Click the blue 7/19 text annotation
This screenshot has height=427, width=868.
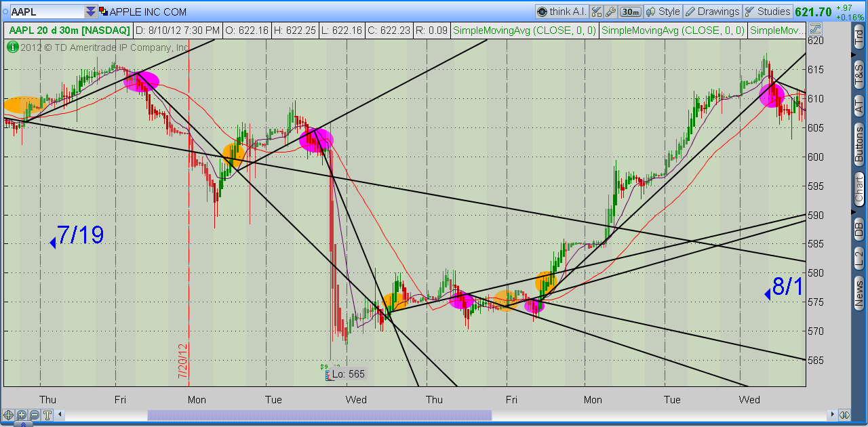click(x=80, y=235)
